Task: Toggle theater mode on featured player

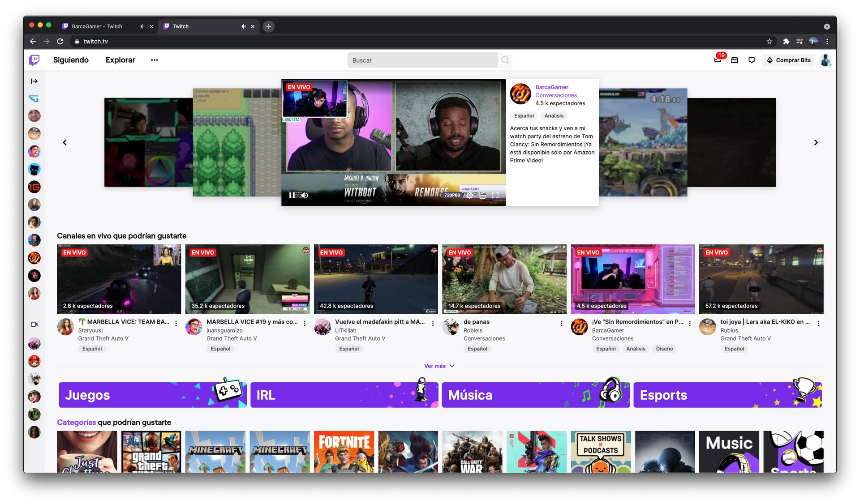Action: (x=482, y=195)
